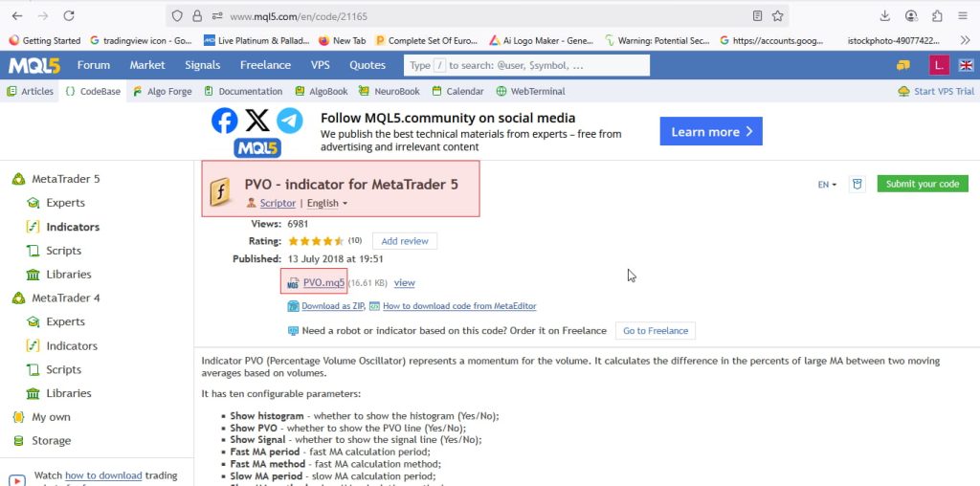Click Download as ZIP link
The image size is (980, 486).
pyautogui.click(x=333, y=306)
